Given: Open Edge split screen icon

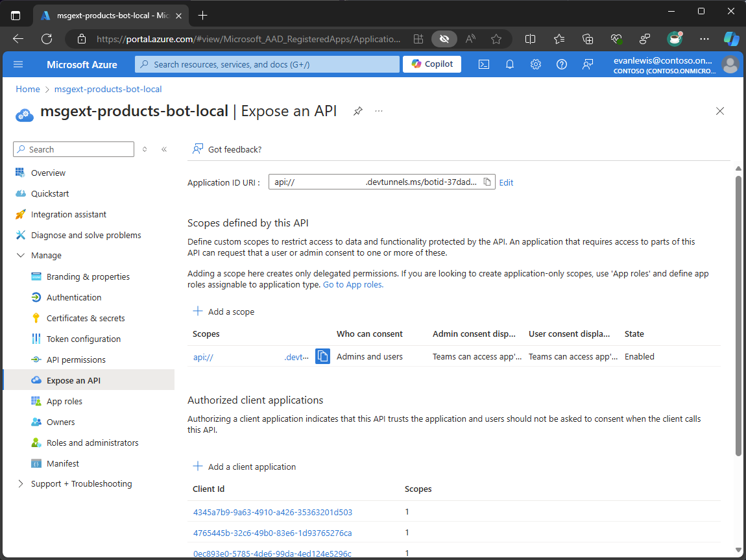Looking at the screenshot, I should pos(530,39).
